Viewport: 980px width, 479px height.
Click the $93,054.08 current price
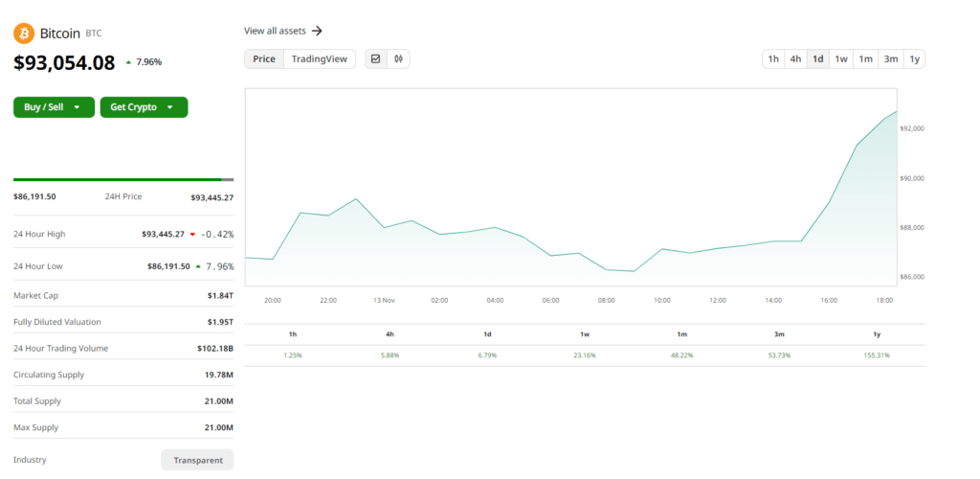click(x=64, y=62)
